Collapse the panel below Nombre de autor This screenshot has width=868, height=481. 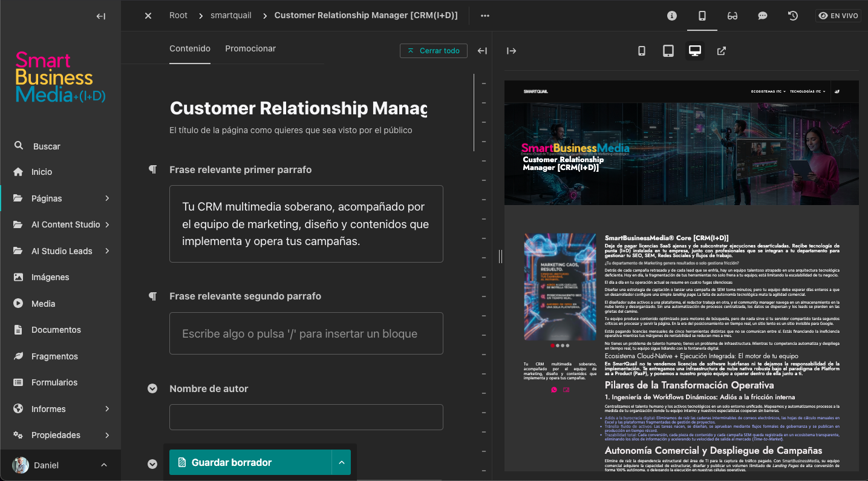(x=152, y=464)
